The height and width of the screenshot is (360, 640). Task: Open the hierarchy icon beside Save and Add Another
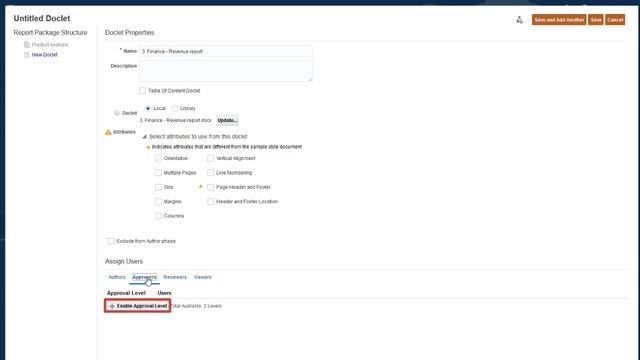519,20
